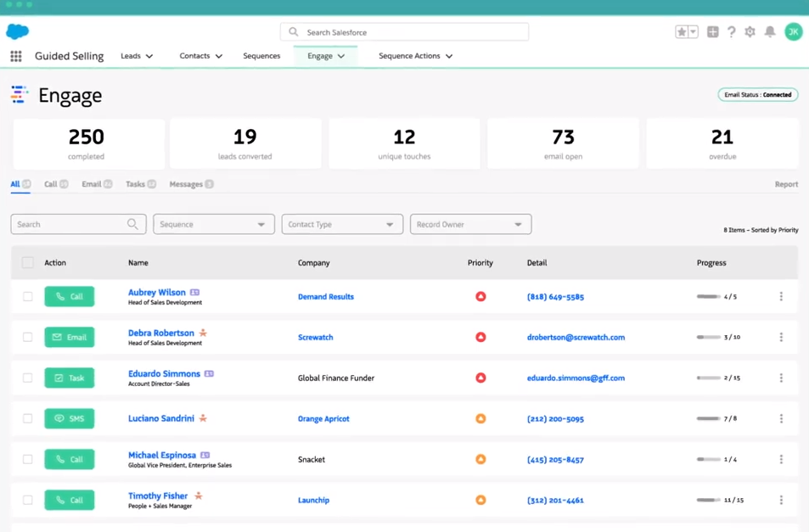This screenshot has width=809, height=532.
Task: Tick the select-all header checkbox
Action: 28,263
